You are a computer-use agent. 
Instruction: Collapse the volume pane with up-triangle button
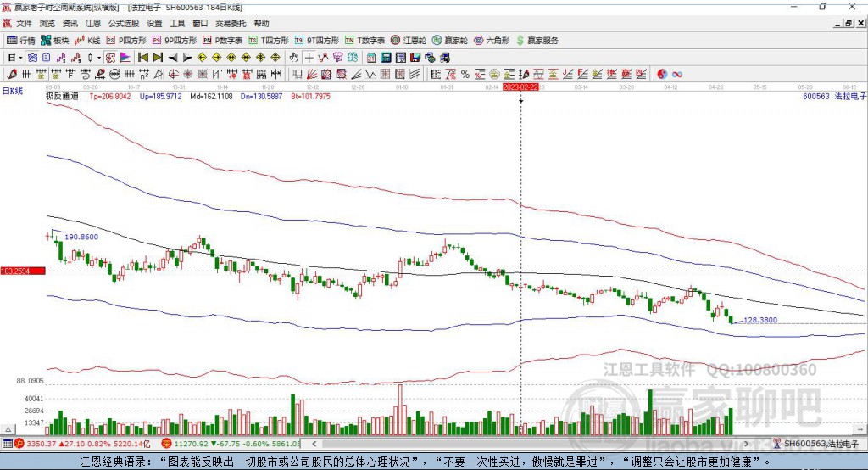[x=8, y=429]
